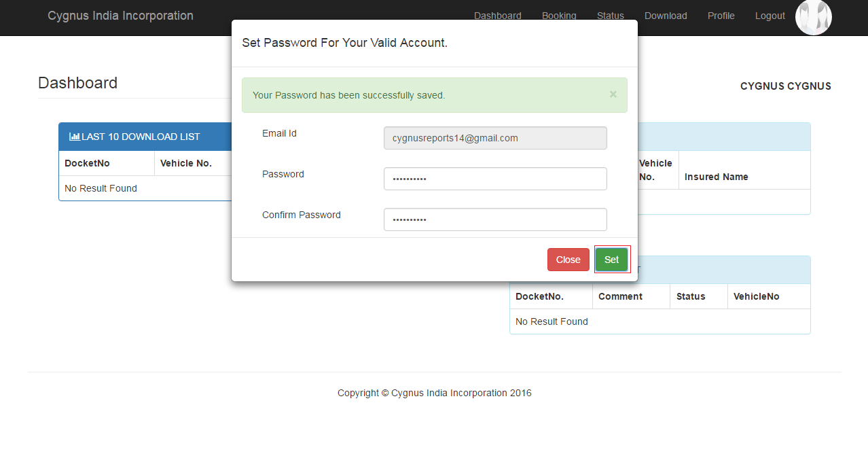Viewport: 868px width, 456px height.
Task: Click the Cygnus India Incorporation brand link
Action: tap(120, 16)
